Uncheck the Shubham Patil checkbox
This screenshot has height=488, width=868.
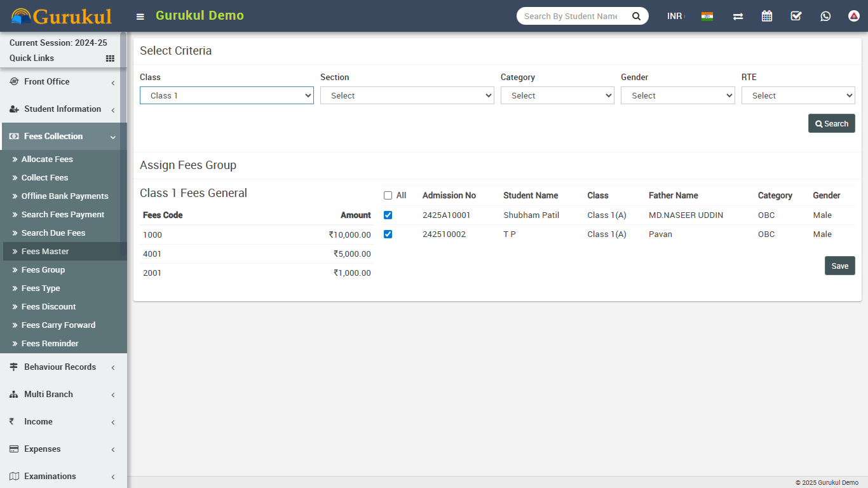coord(388,215)
